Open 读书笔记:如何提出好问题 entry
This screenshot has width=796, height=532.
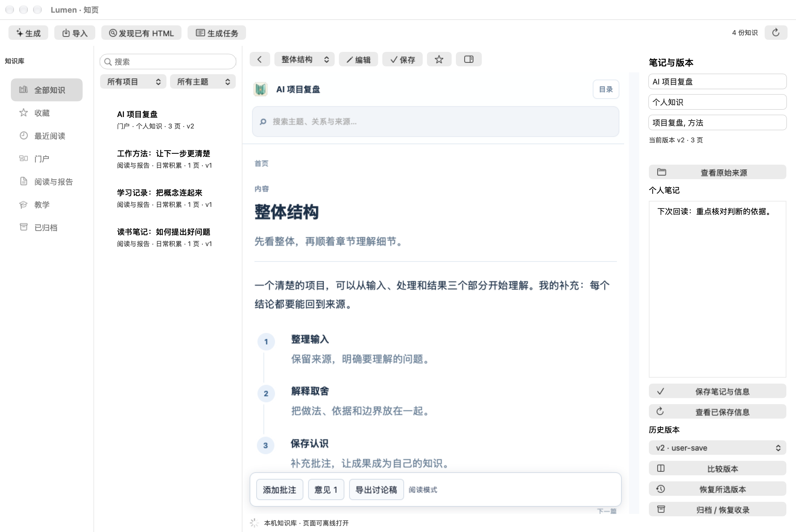[168, 238]
